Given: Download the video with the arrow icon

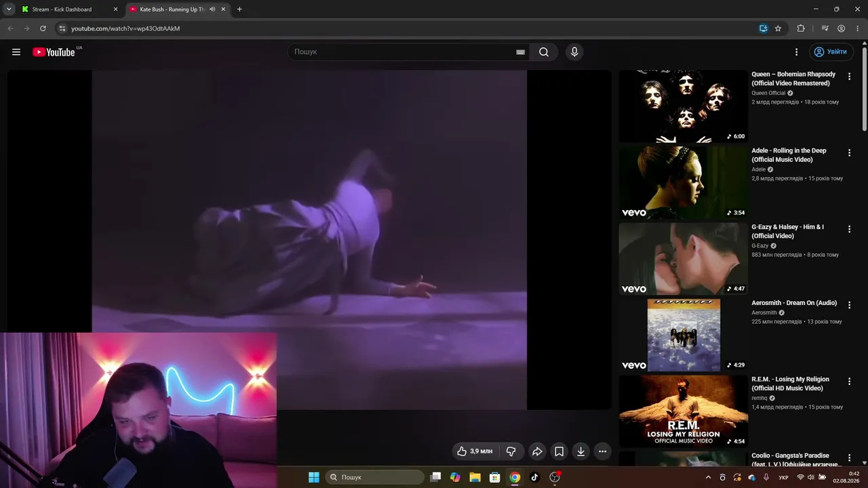Looking at the screenshot, I should tap(580, 451).
